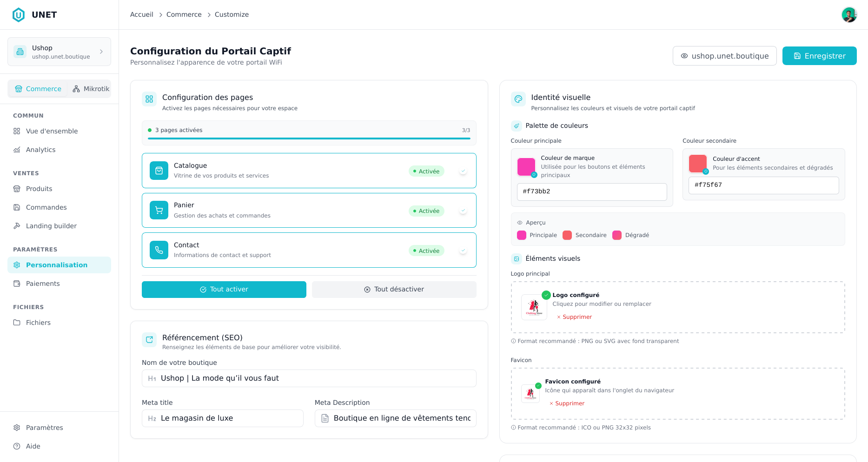The image size is (868, 462).
Task: Click the Panier cart icon
Action: click(159, 210)
